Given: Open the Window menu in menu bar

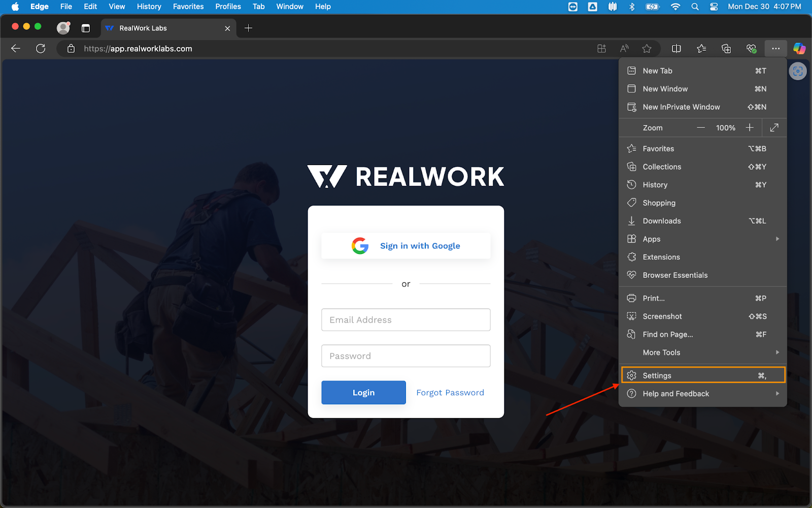Looking at the screenshot, I should coord(290,7).
